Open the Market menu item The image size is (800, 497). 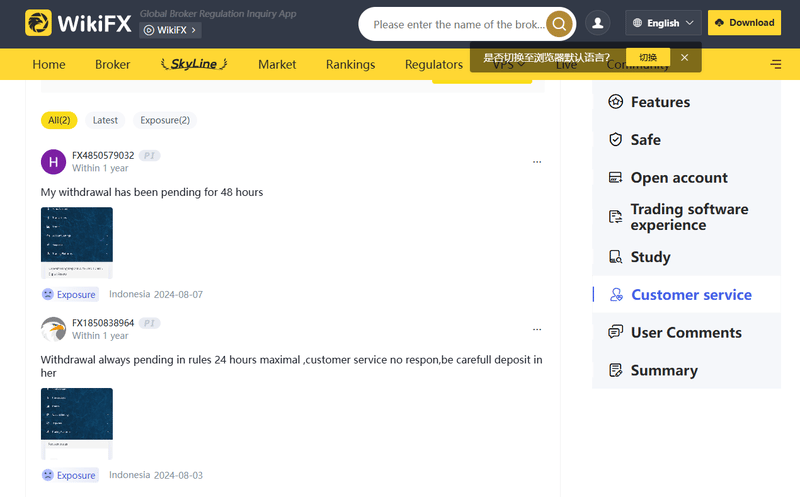tap(277, 64)
